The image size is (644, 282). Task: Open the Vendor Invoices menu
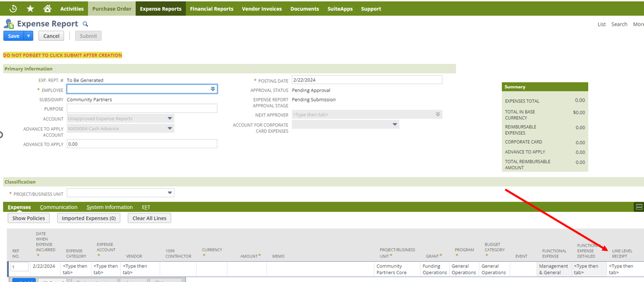click(x=262, y=8)
